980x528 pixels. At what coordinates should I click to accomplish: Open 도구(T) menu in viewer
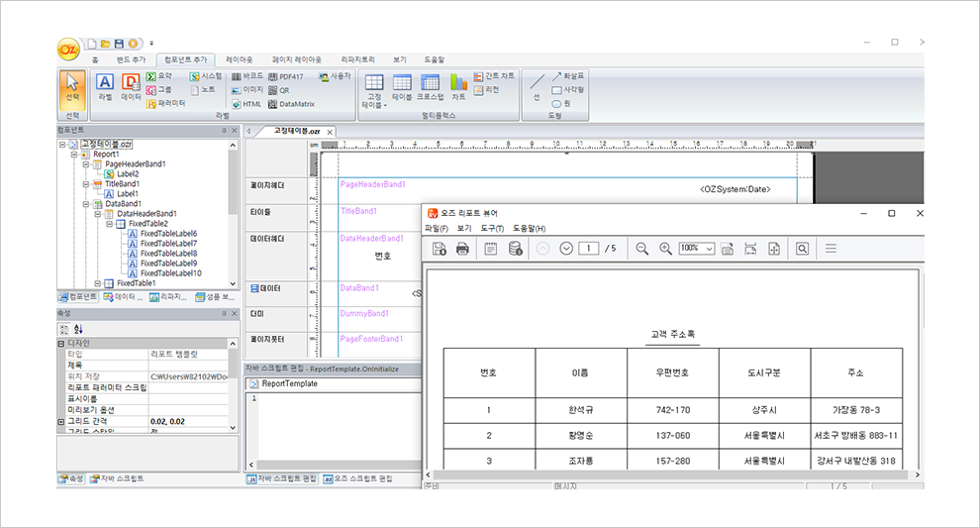pos(492,229)
